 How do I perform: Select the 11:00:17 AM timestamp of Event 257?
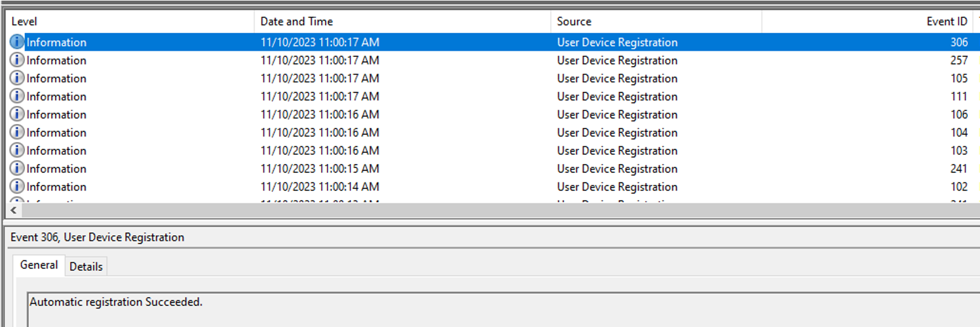320,60
